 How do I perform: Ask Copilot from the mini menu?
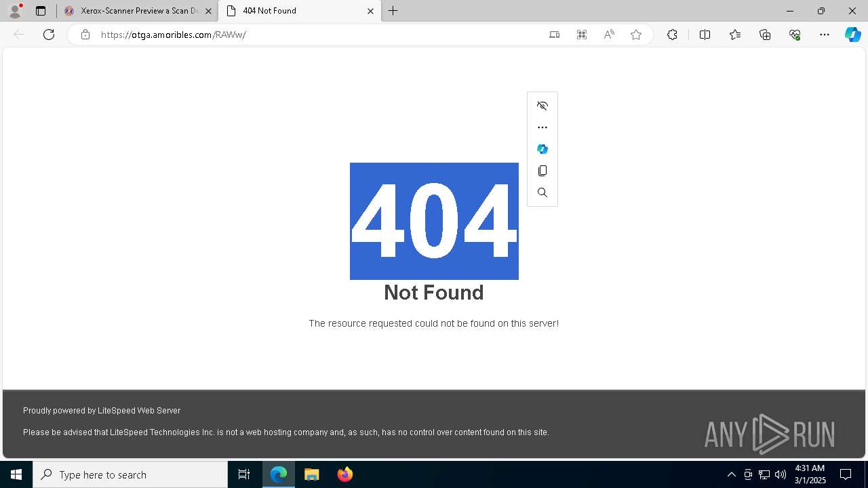[542, 149]
